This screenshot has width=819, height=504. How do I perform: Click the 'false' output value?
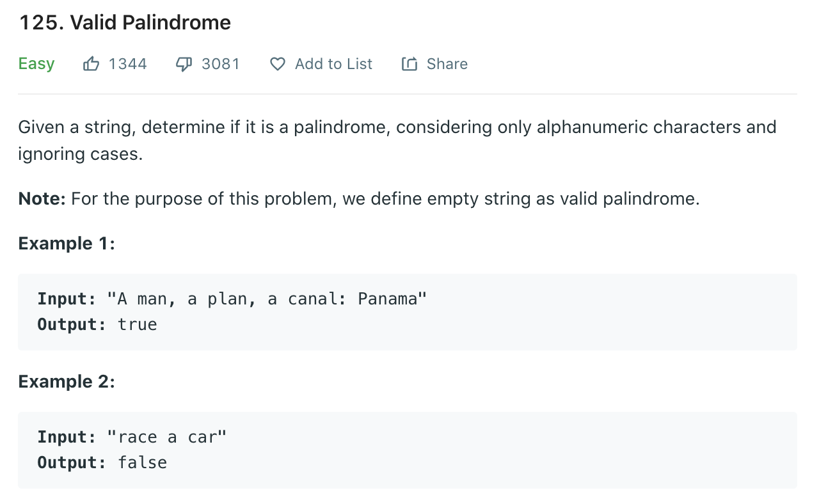(x=143, y=462)
